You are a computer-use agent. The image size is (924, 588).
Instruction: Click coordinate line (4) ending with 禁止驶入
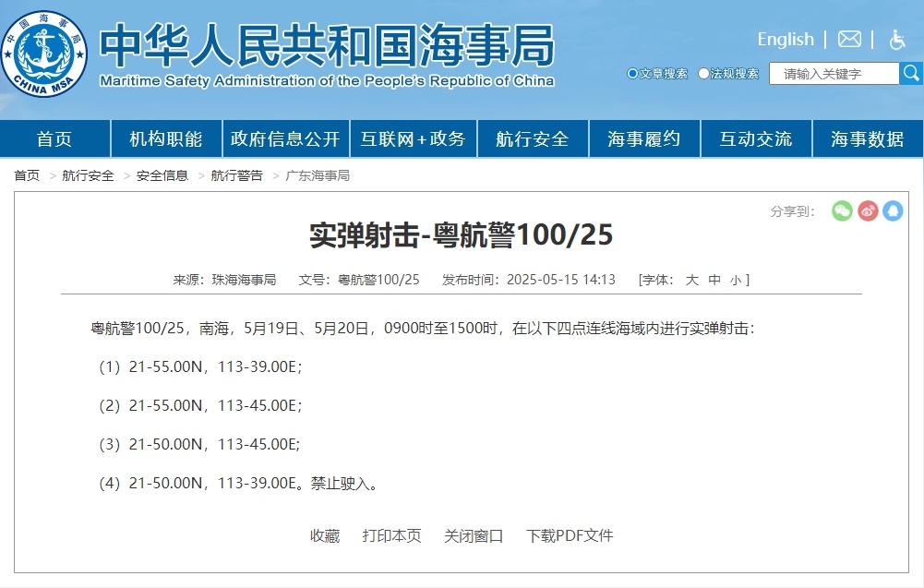point(238,483)
